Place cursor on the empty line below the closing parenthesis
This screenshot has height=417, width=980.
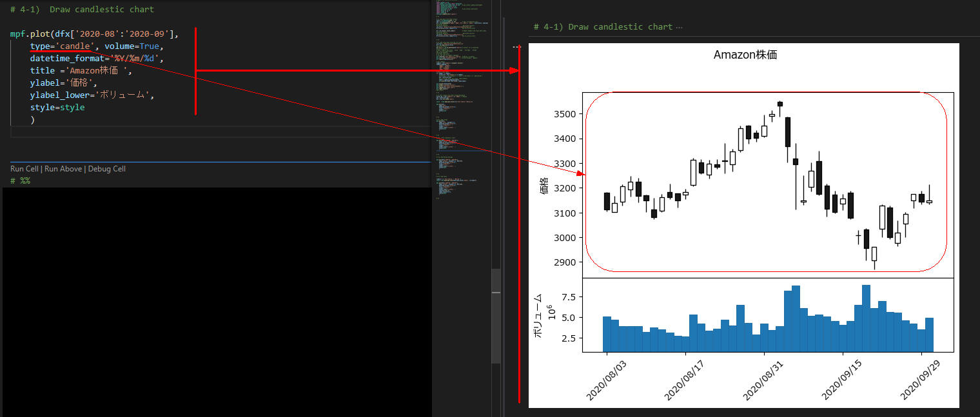220,132
